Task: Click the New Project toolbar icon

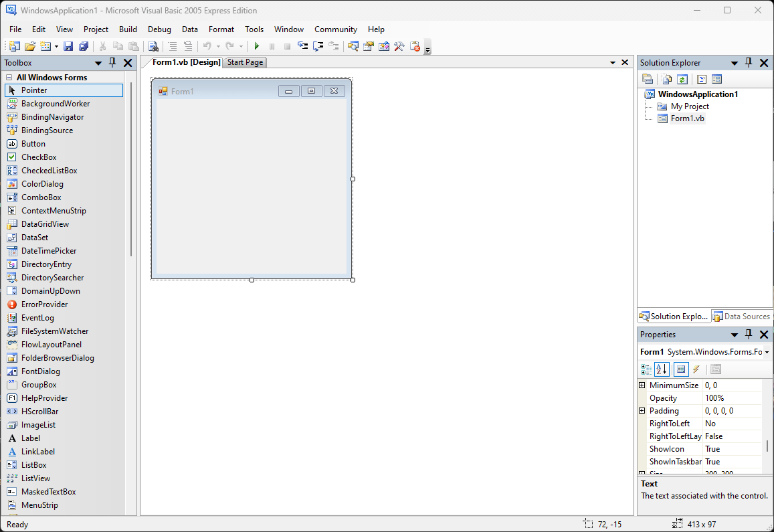Action: coord(14,46)
